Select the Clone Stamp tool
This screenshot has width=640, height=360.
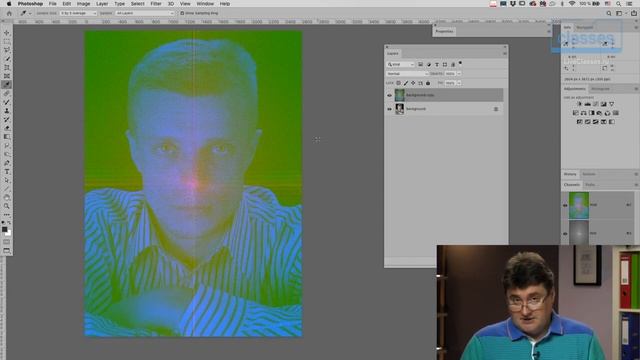tap(7, 111)
